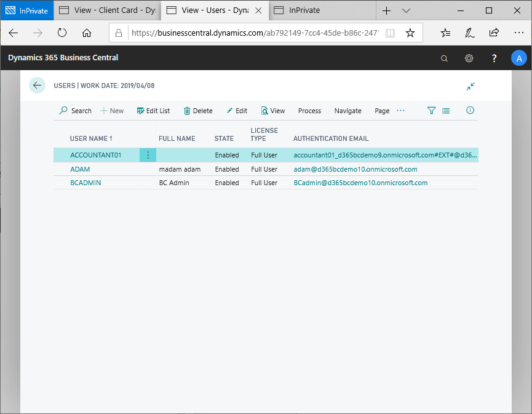The image size is (532, 414).
Task: Click accountant01 authentication email
Action: 385,155
